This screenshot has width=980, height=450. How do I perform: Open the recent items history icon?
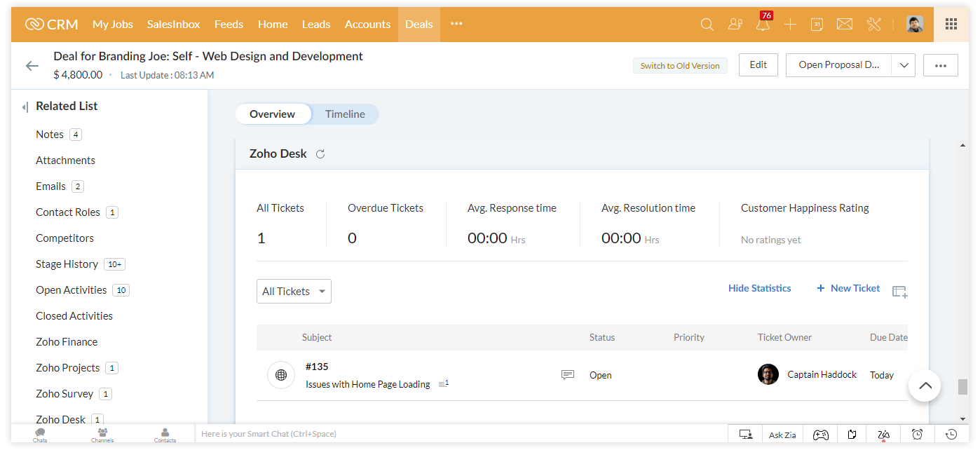[x=951, y=435]
